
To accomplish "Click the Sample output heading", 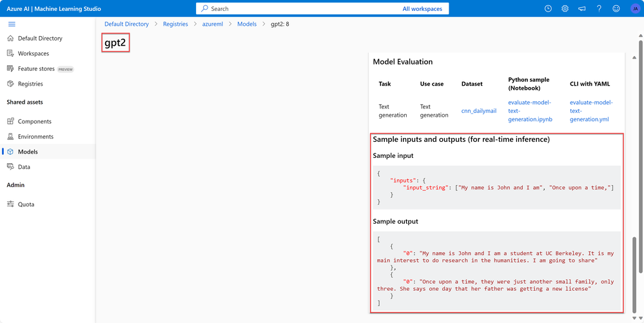I will coord(396,222).
